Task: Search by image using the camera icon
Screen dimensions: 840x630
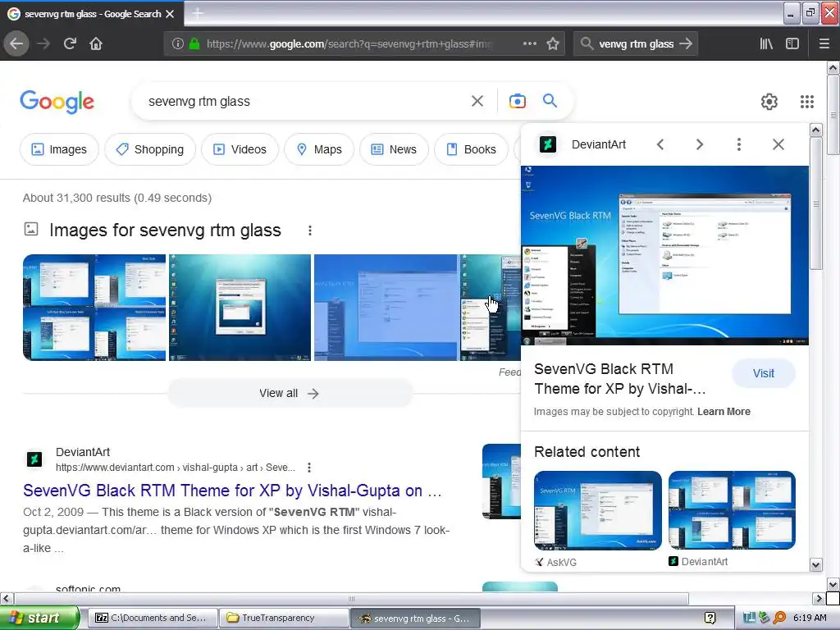Action: pos(518,101)
